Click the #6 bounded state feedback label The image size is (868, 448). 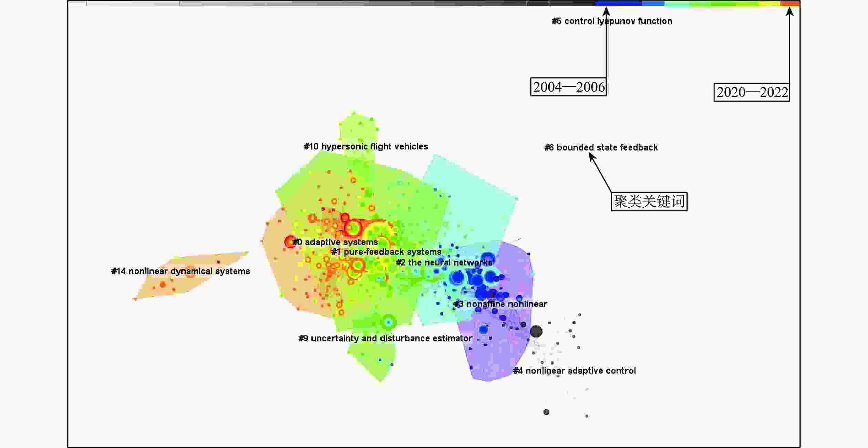pyautogui.click(x=601, y=147)
